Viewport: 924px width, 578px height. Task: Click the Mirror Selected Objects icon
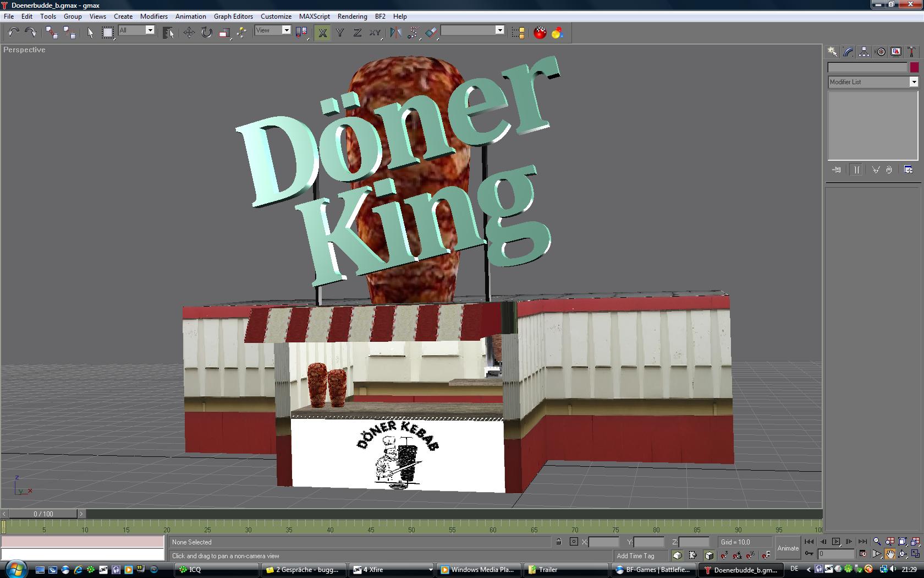395,32
